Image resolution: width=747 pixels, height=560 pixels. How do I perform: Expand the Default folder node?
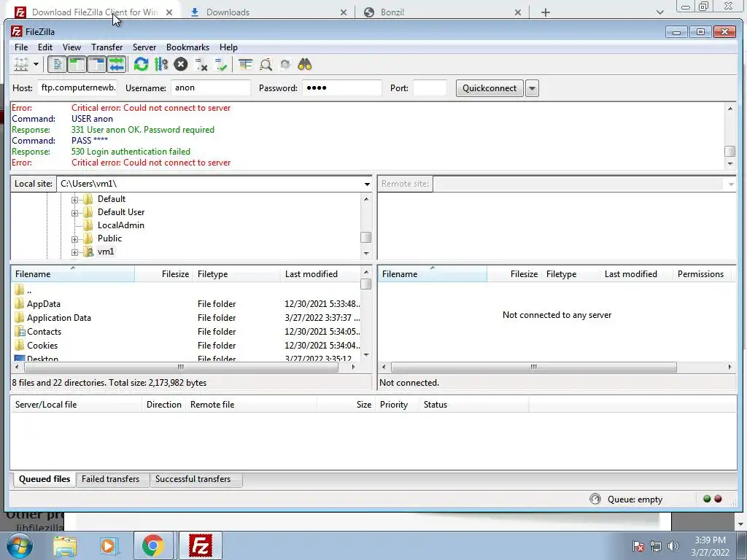pos(75,200)
